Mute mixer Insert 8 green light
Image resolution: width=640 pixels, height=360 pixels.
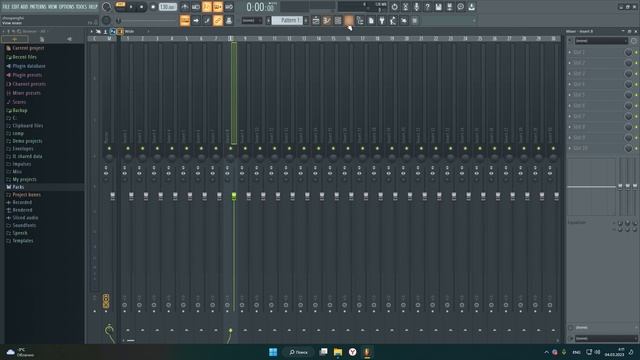[x=231, y=148]
